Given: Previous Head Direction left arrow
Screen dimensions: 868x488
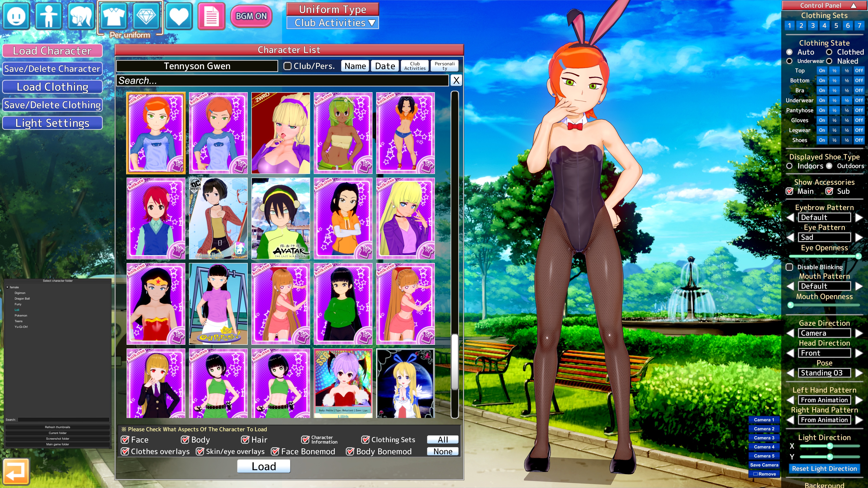Looking at the screenshot, I should pyautogui.click(x=790, y=353).
